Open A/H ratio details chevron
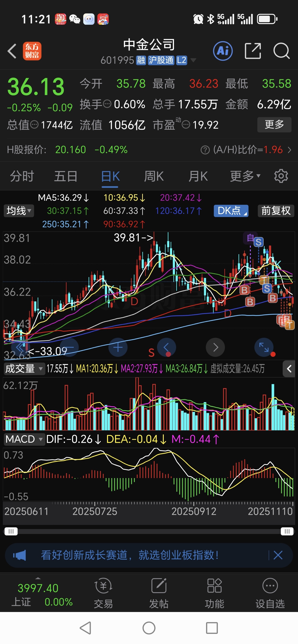 [x=290, y=150]
